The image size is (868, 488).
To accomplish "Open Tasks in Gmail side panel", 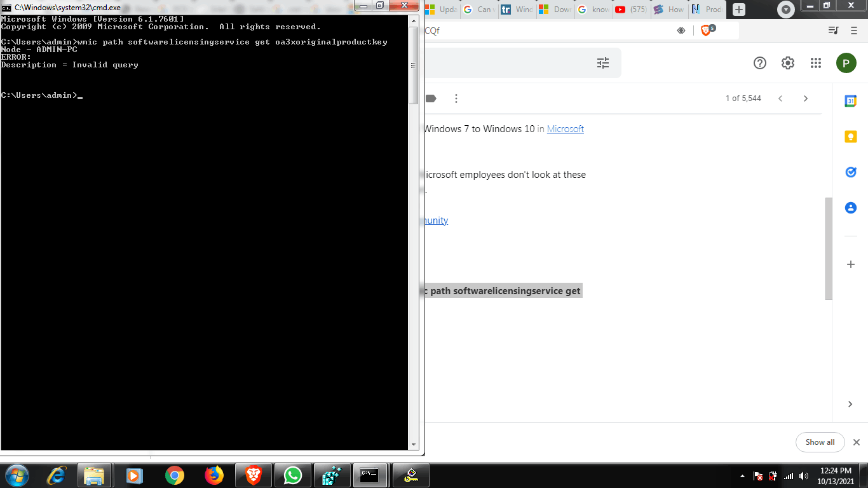I will coord(850,172).
